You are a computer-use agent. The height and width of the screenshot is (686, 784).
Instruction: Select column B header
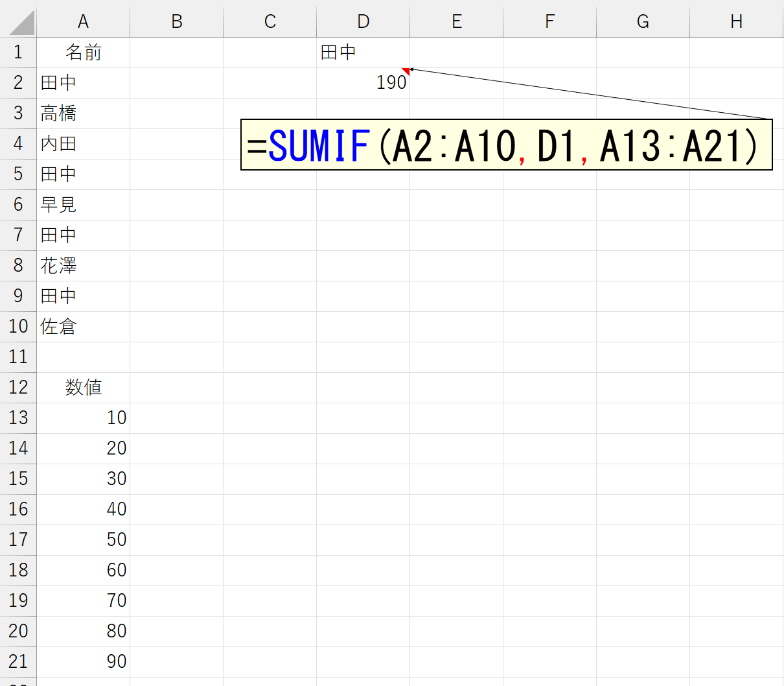[176, 22]
